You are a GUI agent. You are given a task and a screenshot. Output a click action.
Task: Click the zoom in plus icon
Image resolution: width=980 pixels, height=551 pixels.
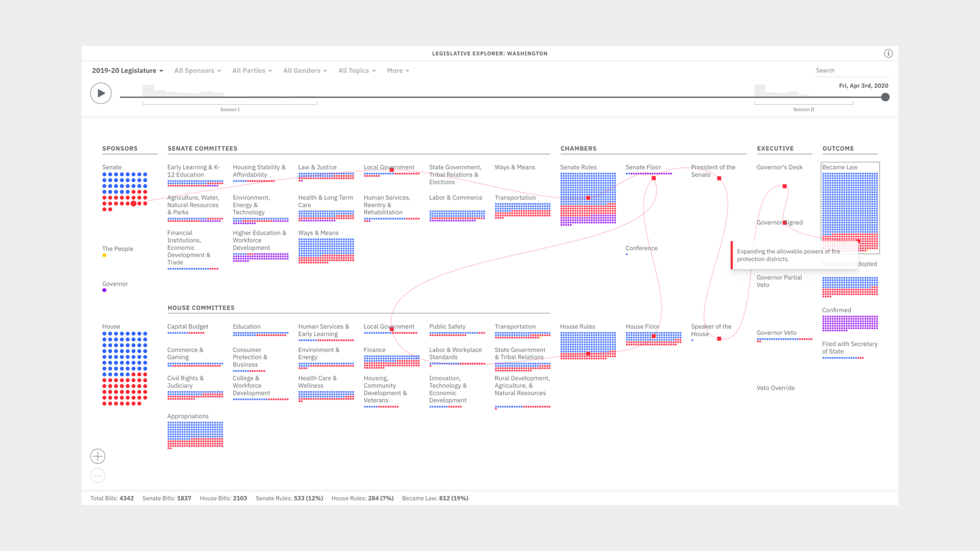(98, 456)
